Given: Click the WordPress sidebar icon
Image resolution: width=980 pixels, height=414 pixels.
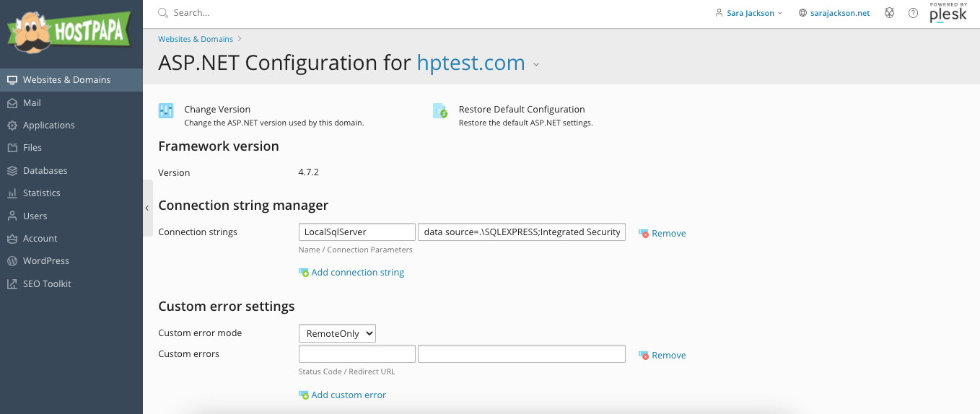Looking at the screenshot, I should (x=12, y=261).
